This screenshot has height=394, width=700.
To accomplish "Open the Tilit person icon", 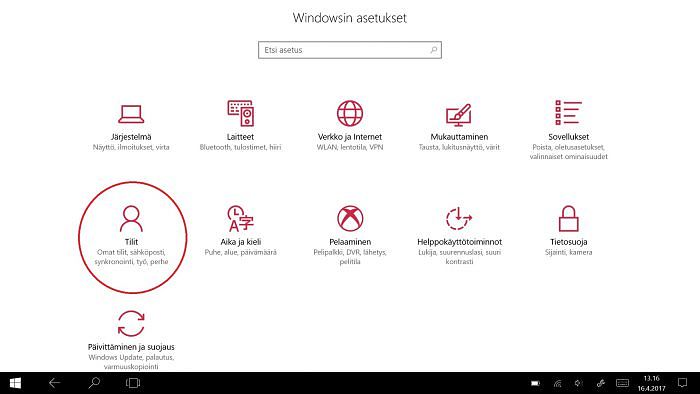I will click(x=131, y=219).
